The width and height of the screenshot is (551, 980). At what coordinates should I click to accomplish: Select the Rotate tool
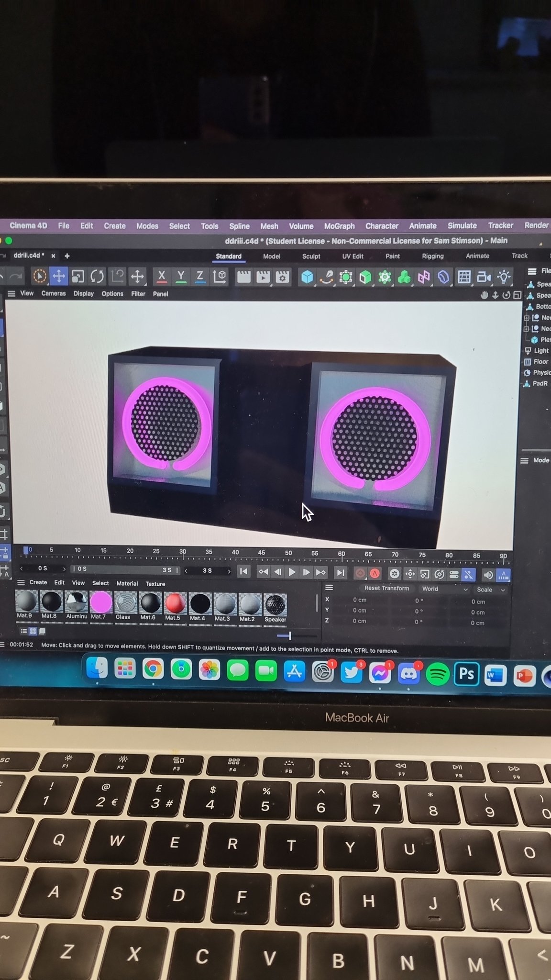pos(97,276)
